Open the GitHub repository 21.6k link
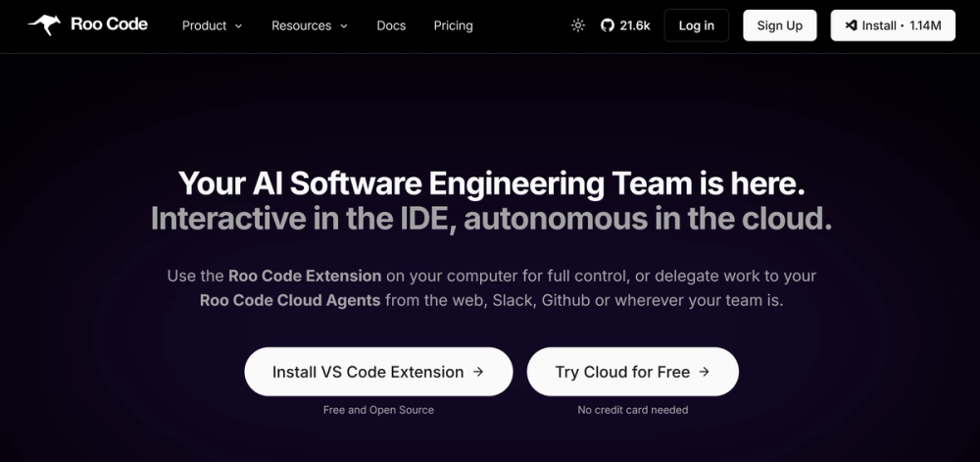 625,26
